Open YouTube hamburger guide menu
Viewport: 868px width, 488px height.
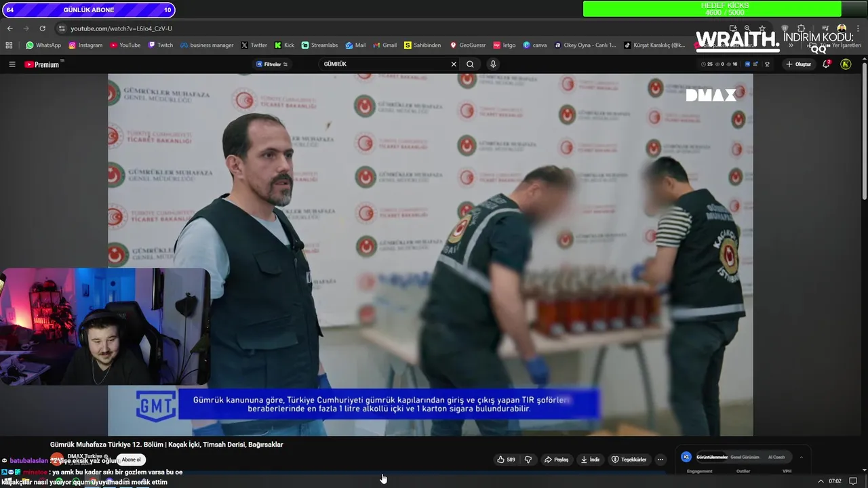12,64
